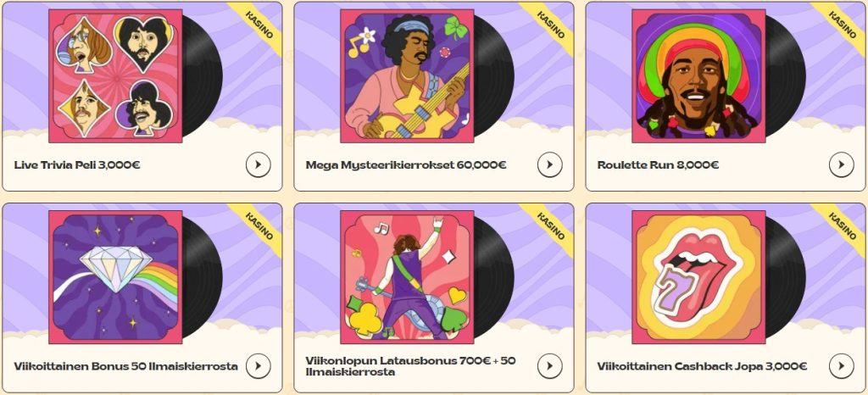Open the rainbow hat portrait album cover
The width and height of the screenshot is (868, 395).
698,75
